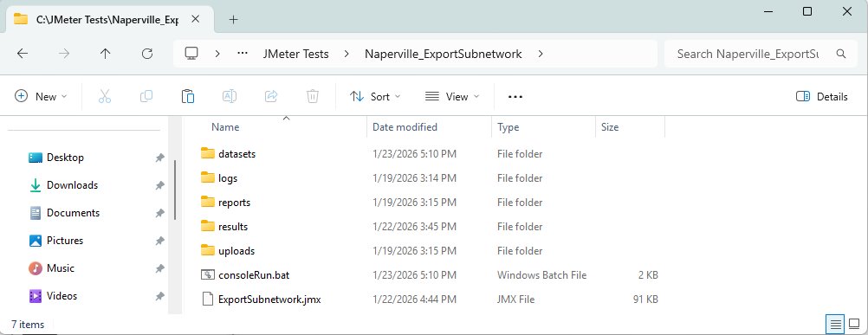The height and width of the screenshot is (335, 868).
Task: Click the This PC monitor icon in address bar
Action: click(191, 54)
